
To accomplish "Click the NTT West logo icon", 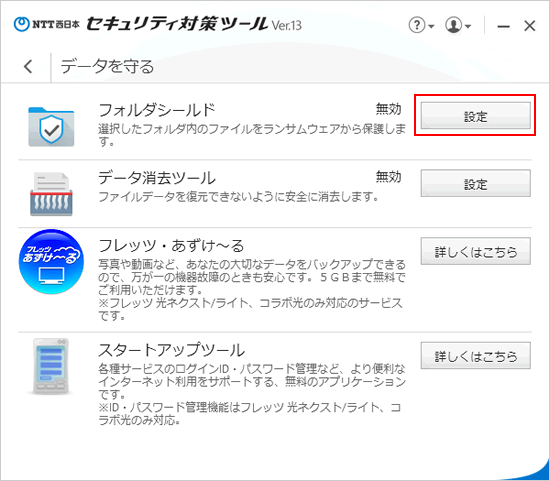I will [21, 24].
